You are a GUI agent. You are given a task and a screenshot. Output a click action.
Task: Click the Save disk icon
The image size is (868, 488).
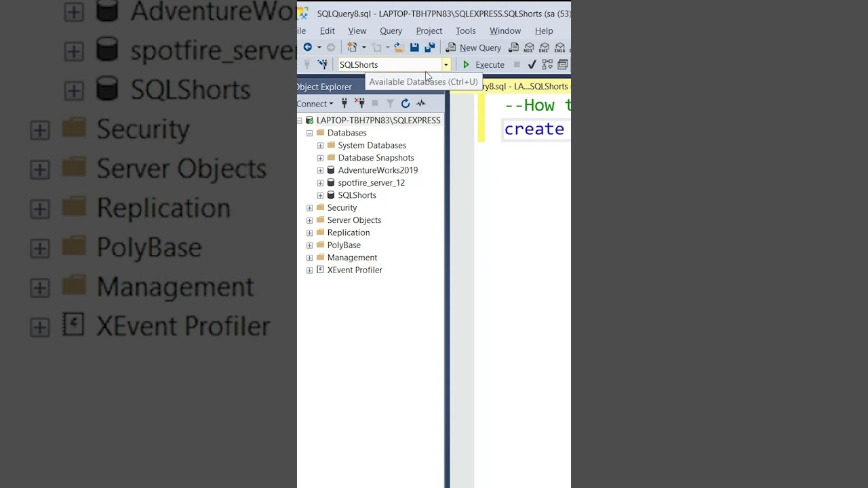click(x=414, y=47)
